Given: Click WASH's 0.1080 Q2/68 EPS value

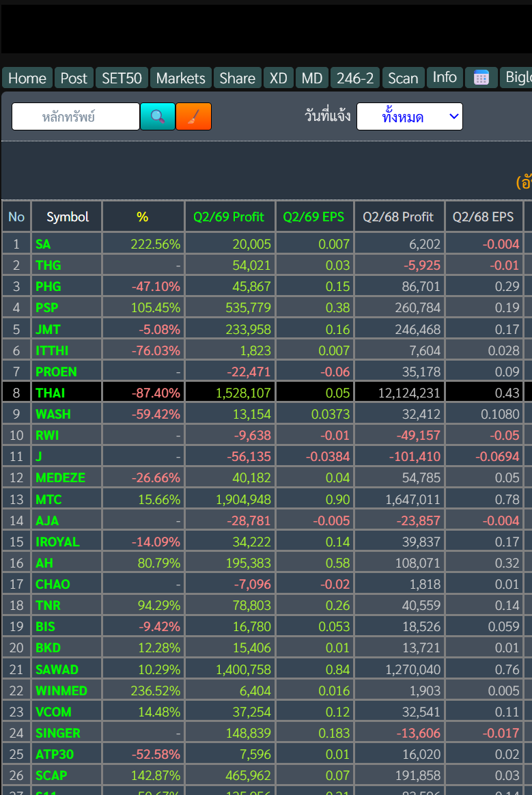Looking at the screenshot, I should click(500, 415).
